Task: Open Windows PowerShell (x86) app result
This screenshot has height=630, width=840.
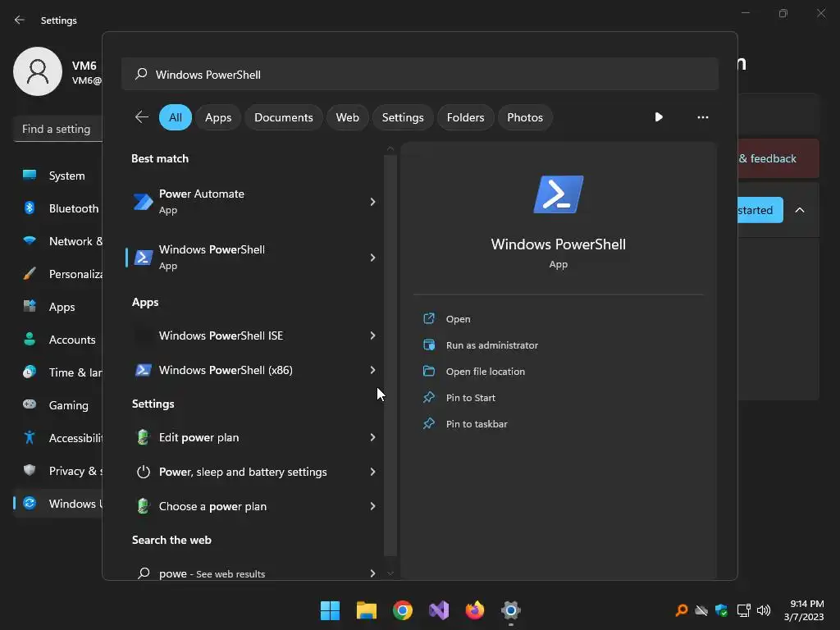Action: (x=254, y=370)
